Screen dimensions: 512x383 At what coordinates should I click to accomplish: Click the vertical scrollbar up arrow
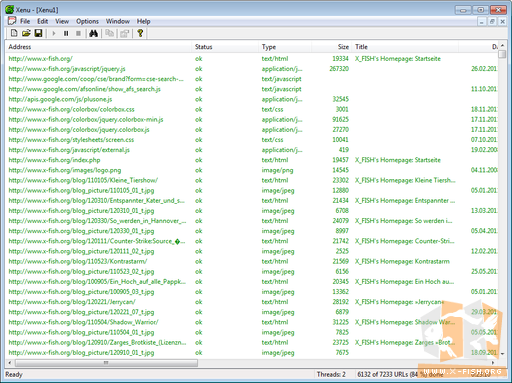(x=502, y=46)
